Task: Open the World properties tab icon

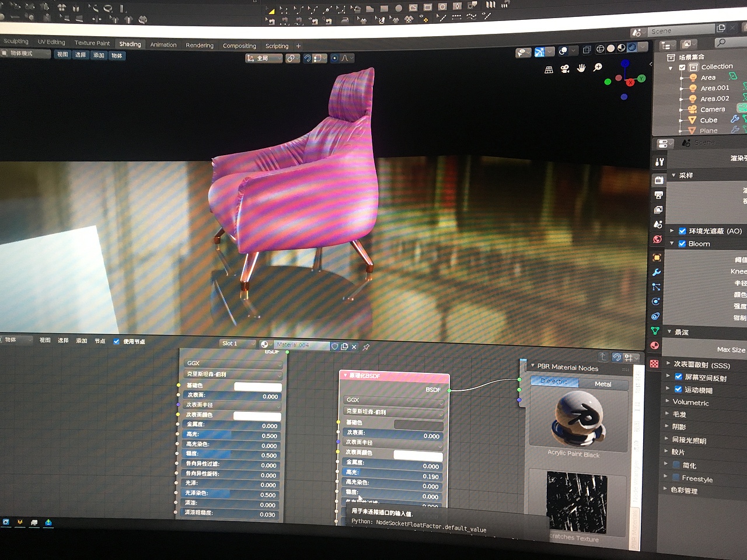Action: [x=657, y=239]
